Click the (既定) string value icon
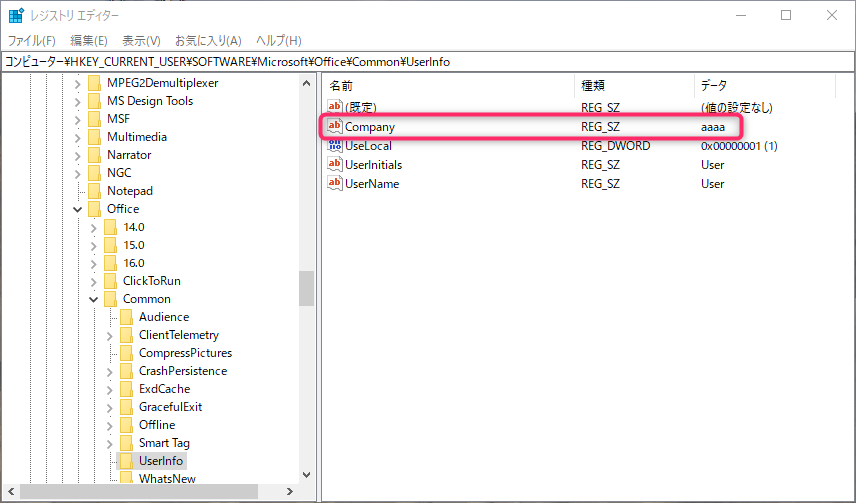Screen dimensions: 856x503 click(x=335, y=107)
